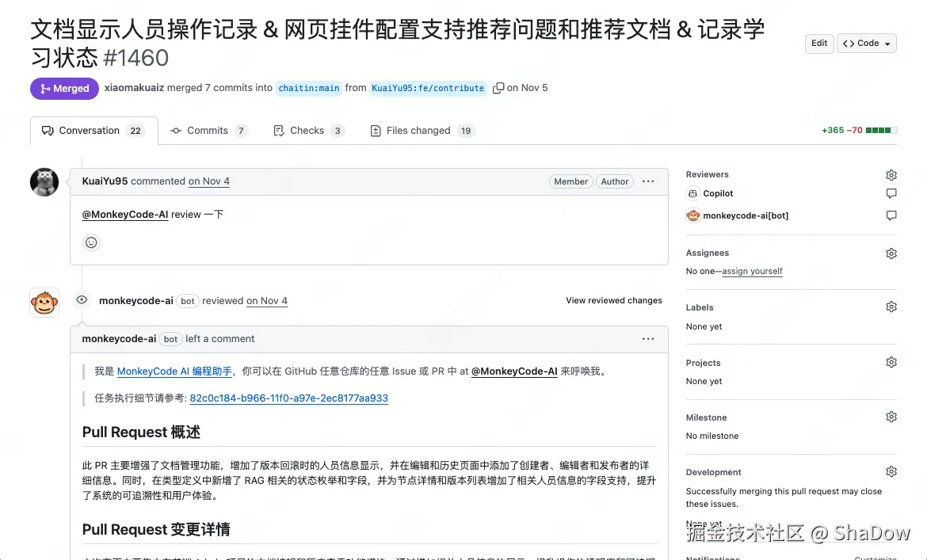Screen dimensions: 927x560
Task: Open the Assignees gear settings
Action: 891,253
